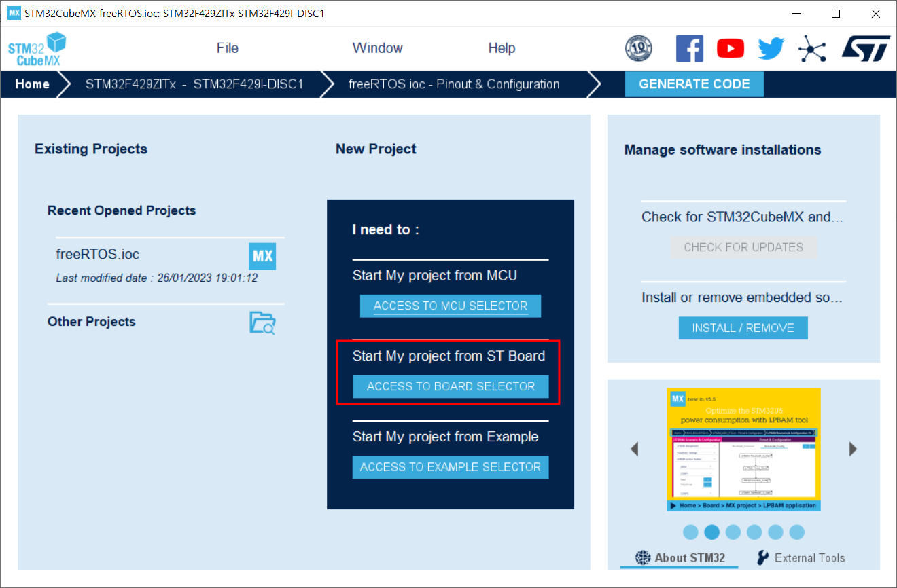Open the Facebook icon link
Screen dimensions: 897x588
[689, 48]
